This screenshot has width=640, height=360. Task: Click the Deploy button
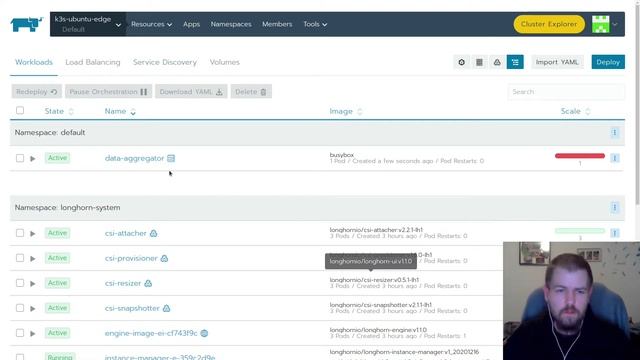click(608, 62)
